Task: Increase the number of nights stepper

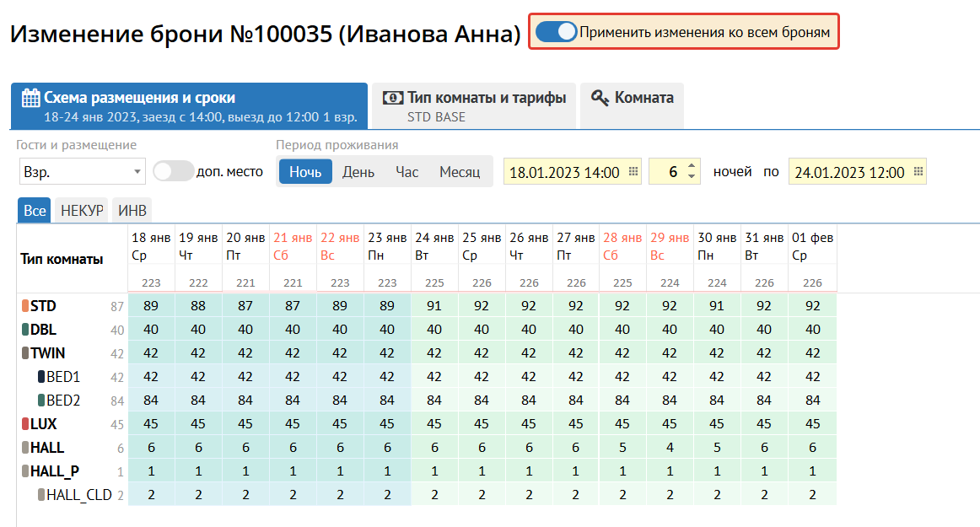Action: pyautogui.click(x=692, y=167)
